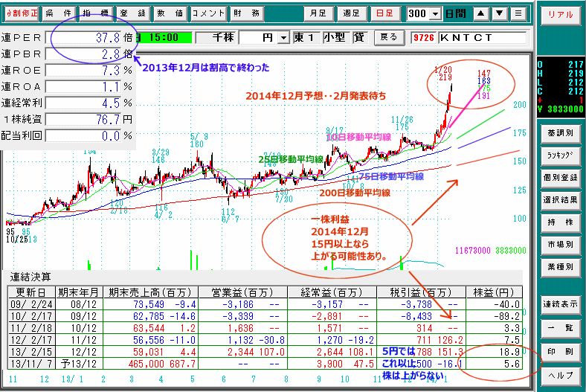Click the 連ROA value 1.1

click(84, 87)
